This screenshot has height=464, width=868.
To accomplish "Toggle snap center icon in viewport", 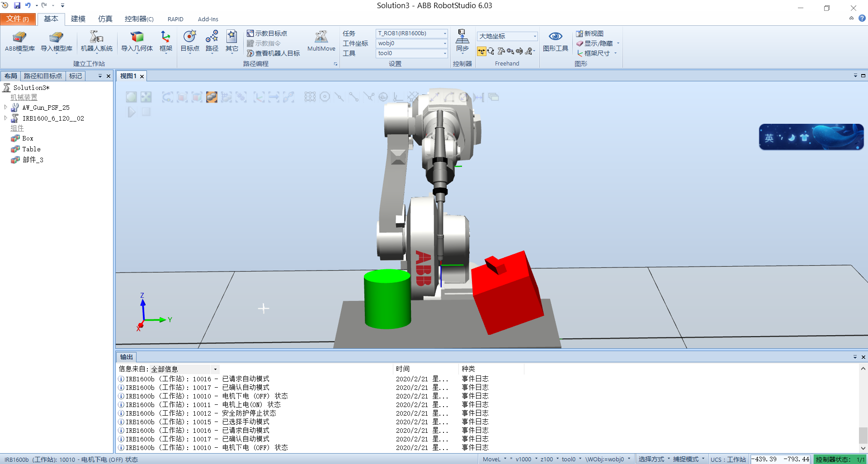I will pos(325,97).
